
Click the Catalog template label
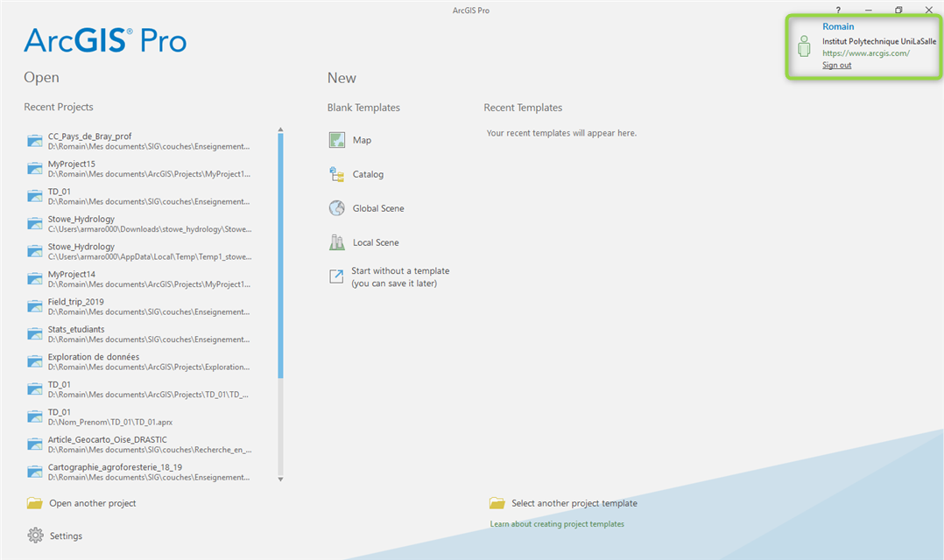[368, 174]
